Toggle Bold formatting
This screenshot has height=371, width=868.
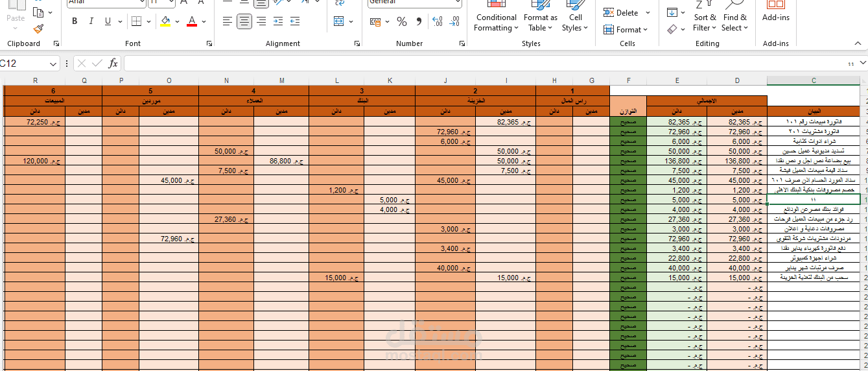pyautogui.click(x=75, y=21)
